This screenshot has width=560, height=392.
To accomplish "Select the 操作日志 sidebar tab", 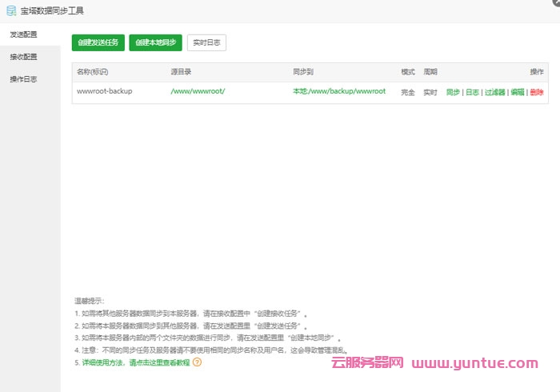I will click(x=23, y=79).
